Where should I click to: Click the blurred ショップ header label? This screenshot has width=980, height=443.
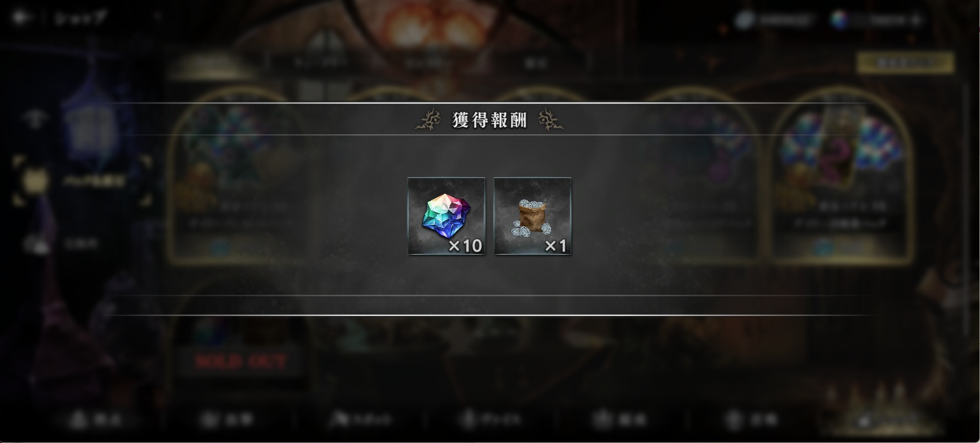[x=80, y=18]
